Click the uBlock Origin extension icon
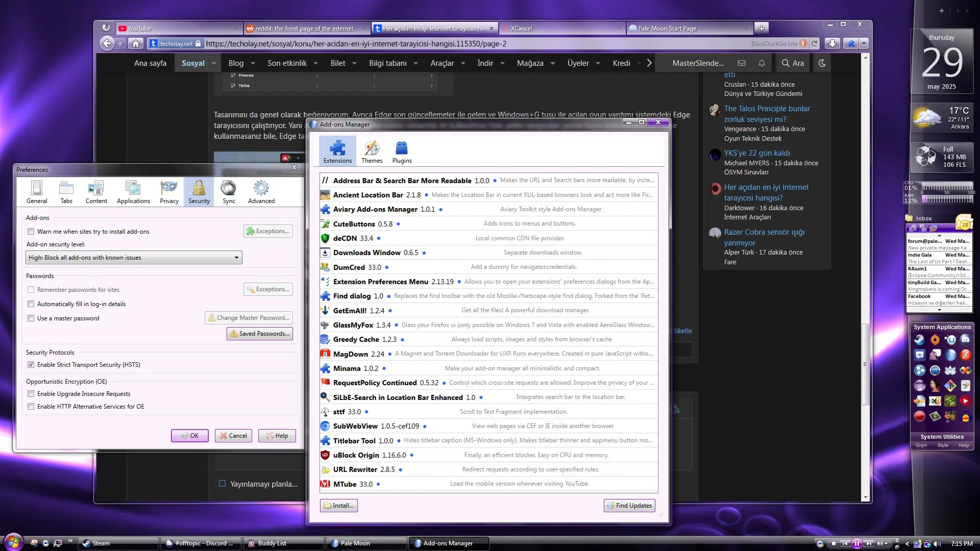980x551 pixels. (x=325, y=455)
